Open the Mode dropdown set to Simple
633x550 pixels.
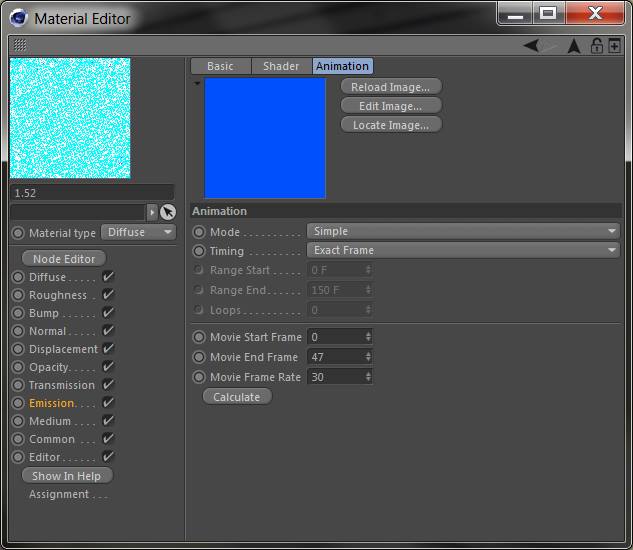(463, 231)
